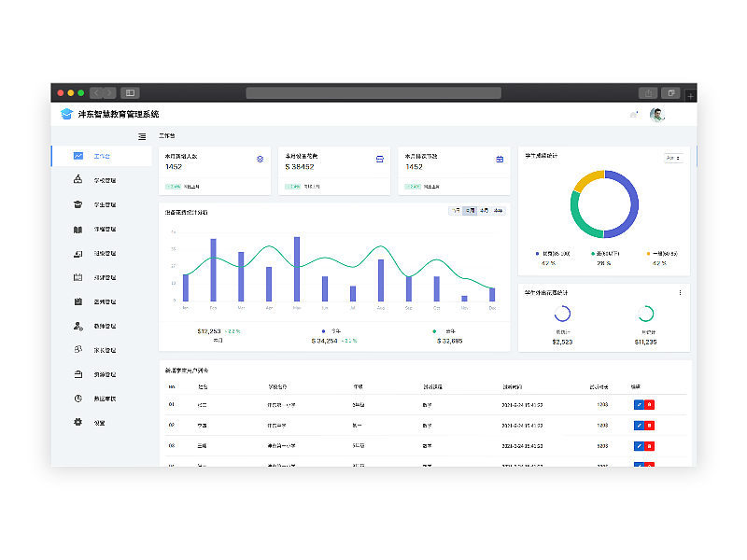Go forward using browser forward arrow
Viewport: 747px width, 560px height.
click(109, 92)
